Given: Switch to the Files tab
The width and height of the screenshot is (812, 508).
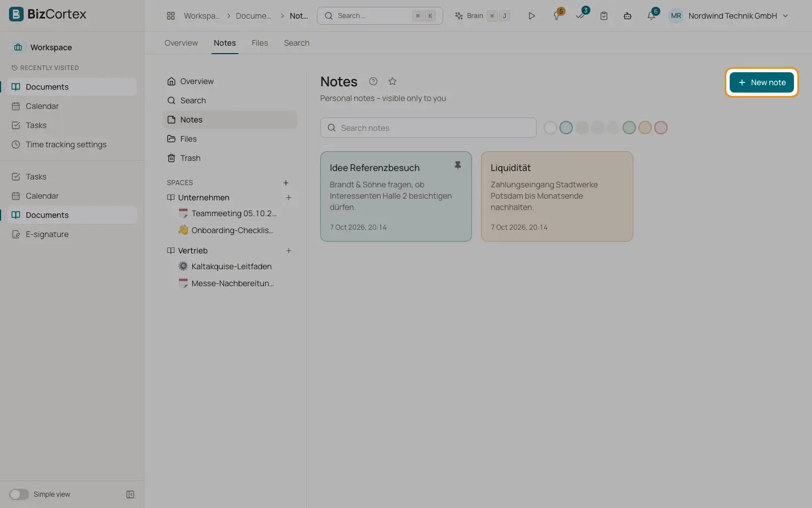Looking at the screenshot, I should pyautogui.click(x=259, y=43).
